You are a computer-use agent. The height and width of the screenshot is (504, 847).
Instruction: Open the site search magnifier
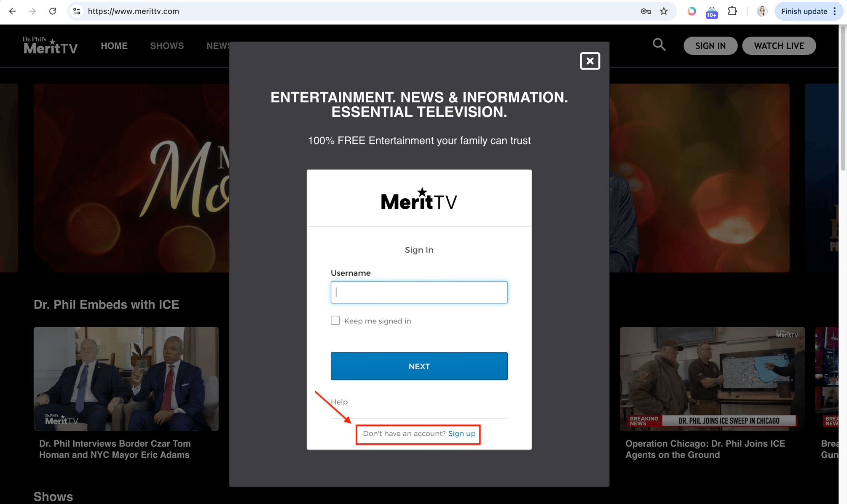point(659,45)
